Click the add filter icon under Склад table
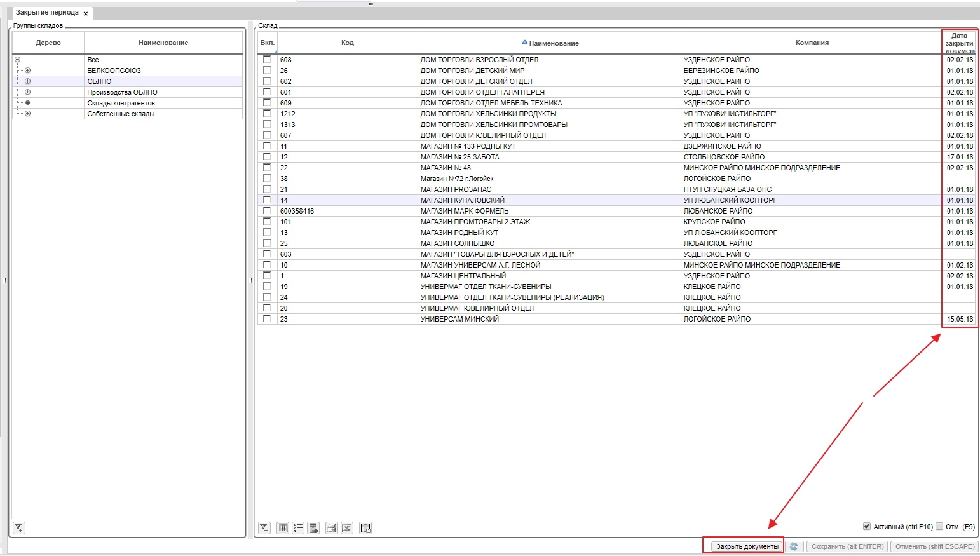 click(x=264, y=528)
